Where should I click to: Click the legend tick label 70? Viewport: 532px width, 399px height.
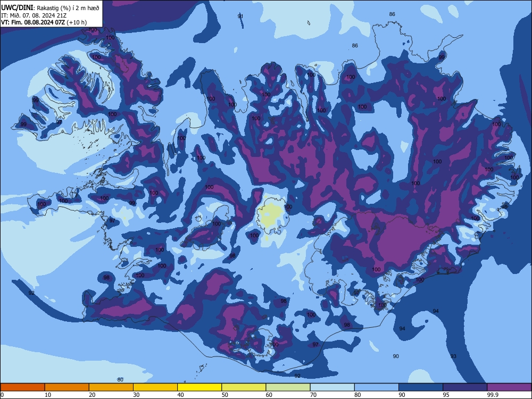[x=313, y=395]
